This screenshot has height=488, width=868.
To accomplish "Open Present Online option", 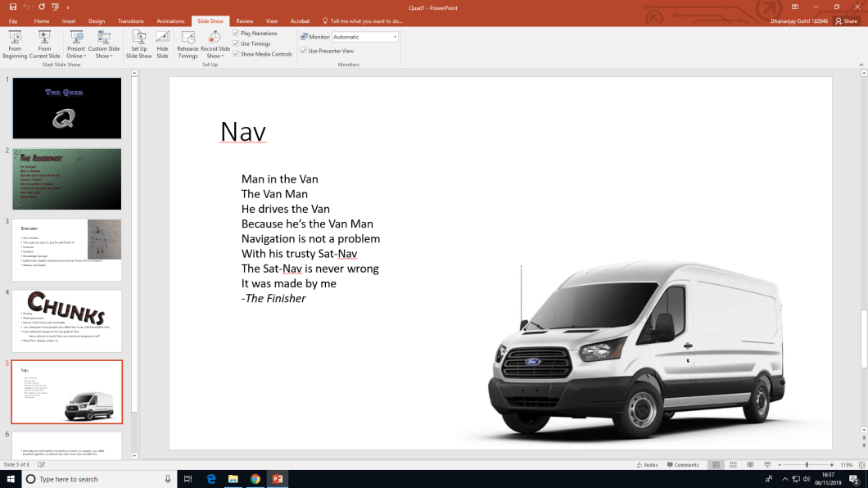I will pyautogui.click(x=76, y=44).
